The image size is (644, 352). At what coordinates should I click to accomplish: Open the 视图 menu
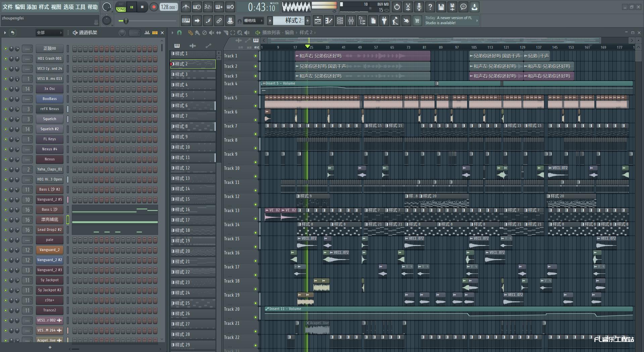56,7
